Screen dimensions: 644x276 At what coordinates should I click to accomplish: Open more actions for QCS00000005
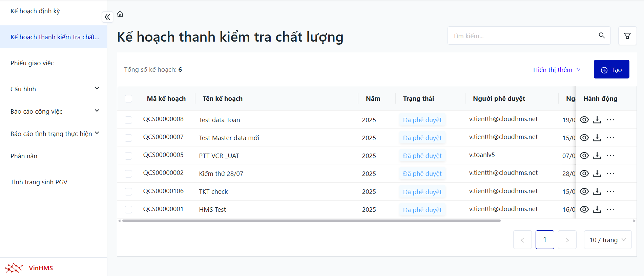pyautogui.click(x=610, y=156)
